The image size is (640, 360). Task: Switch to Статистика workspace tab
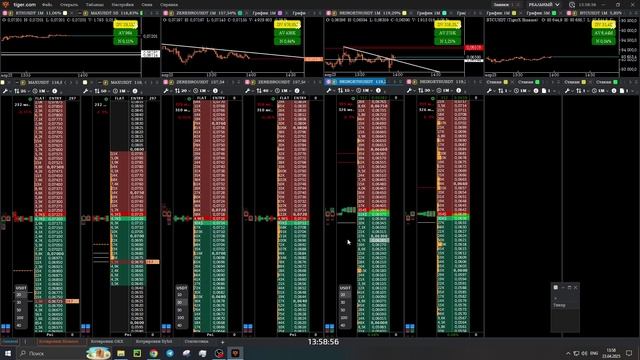(196, 341)
